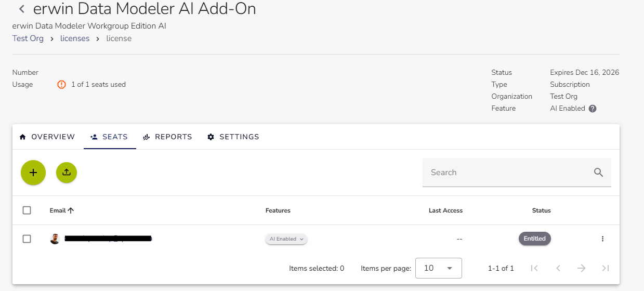
Task: Click the search magnifier icon
Action: point(598,173)
